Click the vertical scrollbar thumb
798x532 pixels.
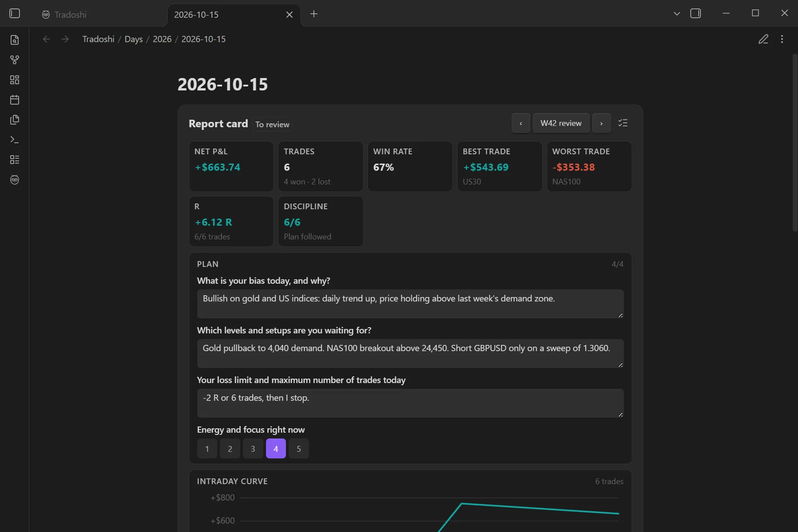tap(795, 142)
